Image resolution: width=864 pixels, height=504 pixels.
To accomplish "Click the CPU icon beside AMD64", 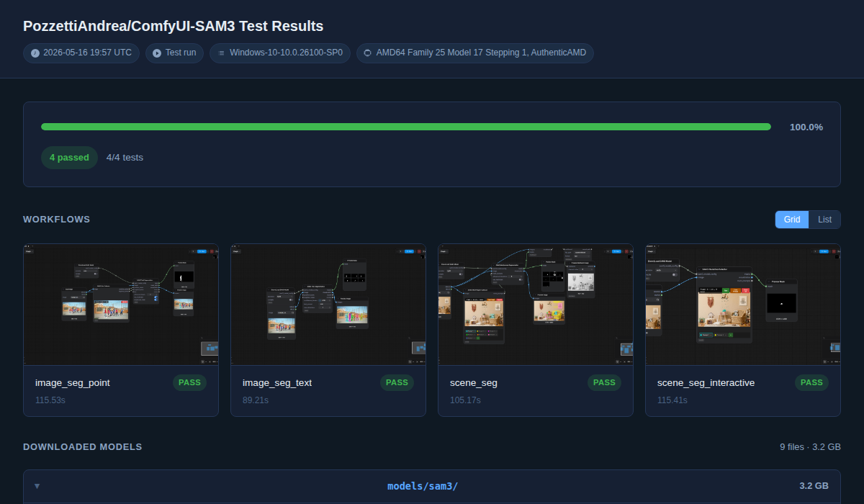I will (x=368, y=53).
